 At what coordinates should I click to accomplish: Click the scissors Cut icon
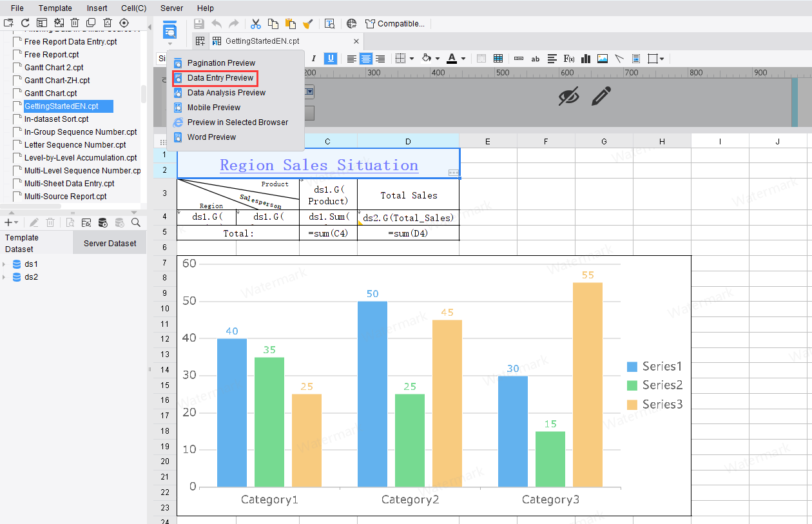click(x=256, y=24)
